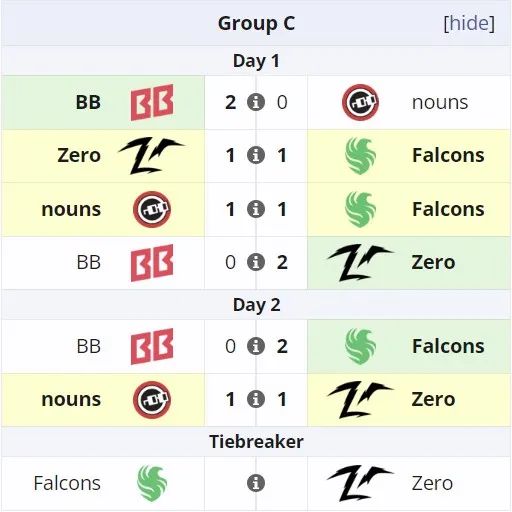View details icon for BB 0-2 Zero match

[x=256, y=262]
